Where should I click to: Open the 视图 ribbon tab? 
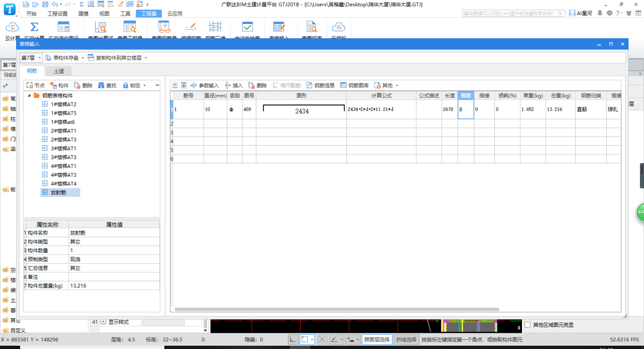pos(104,13)
